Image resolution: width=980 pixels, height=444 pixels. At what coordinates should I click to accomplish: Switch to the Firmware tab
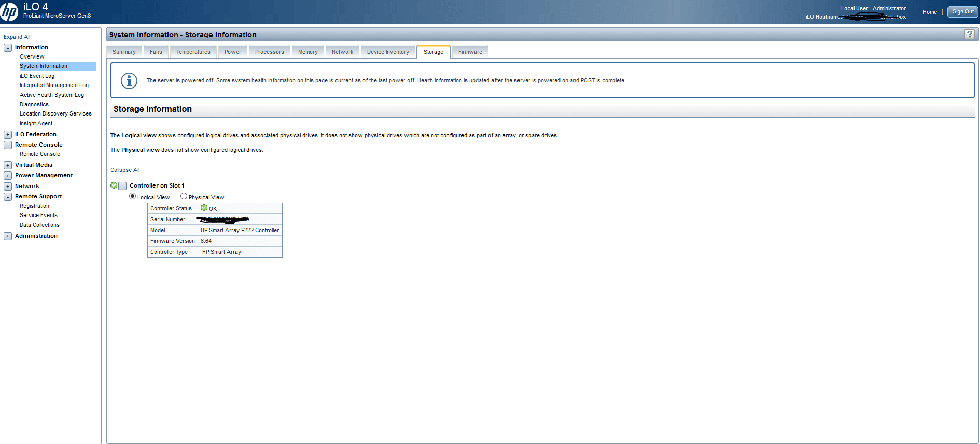pyautogui.click(x=470, y=52)
